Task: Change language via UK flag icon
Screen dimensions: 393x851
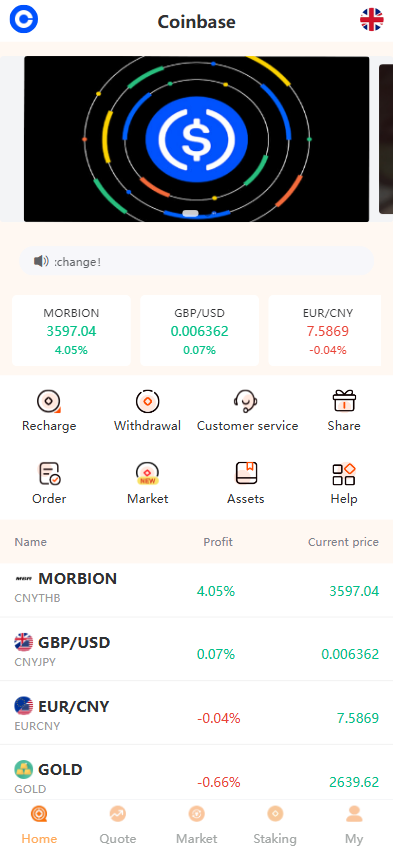Action: click(x=372, y=20)
